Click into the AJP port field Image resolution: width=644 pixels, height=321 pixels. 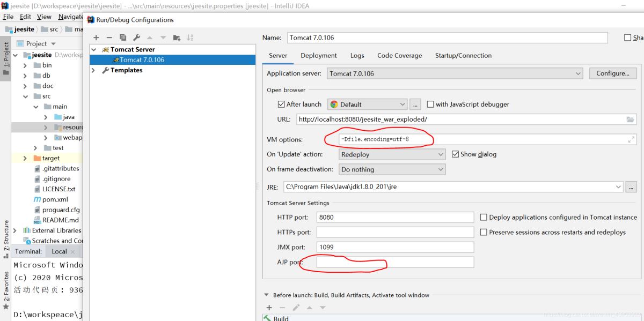click(x=395, y=262)
